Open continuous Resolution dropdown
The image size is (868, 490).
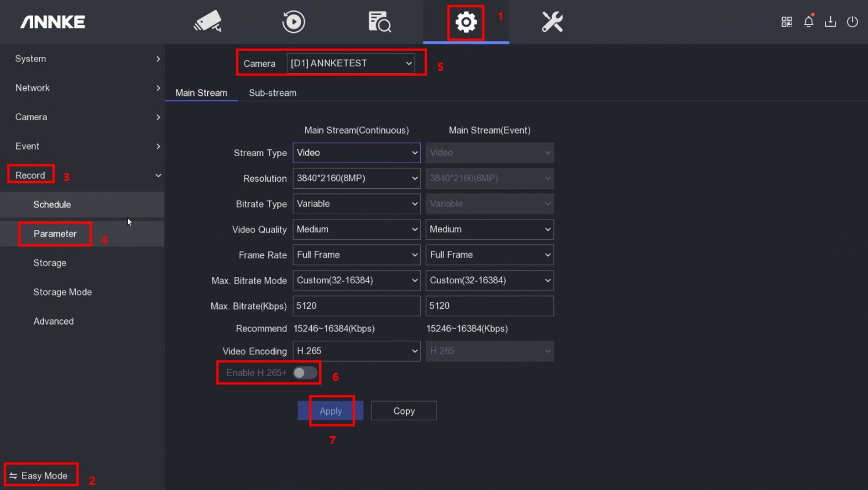pos(356,178)
